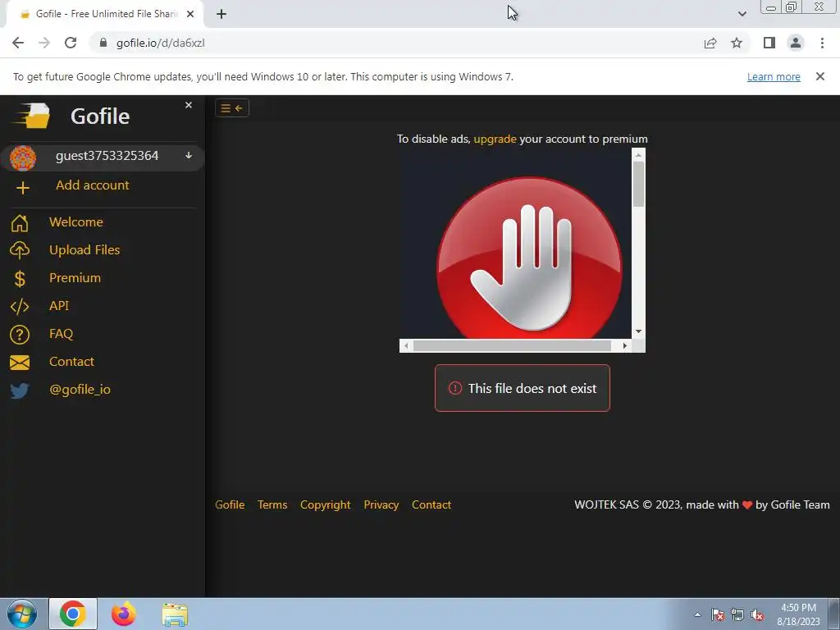Image resolution: width=840 pixels, height=630 pixels.
Task: Open the Terms footer link
Action: pyautogui.click(x=272, y=504)
